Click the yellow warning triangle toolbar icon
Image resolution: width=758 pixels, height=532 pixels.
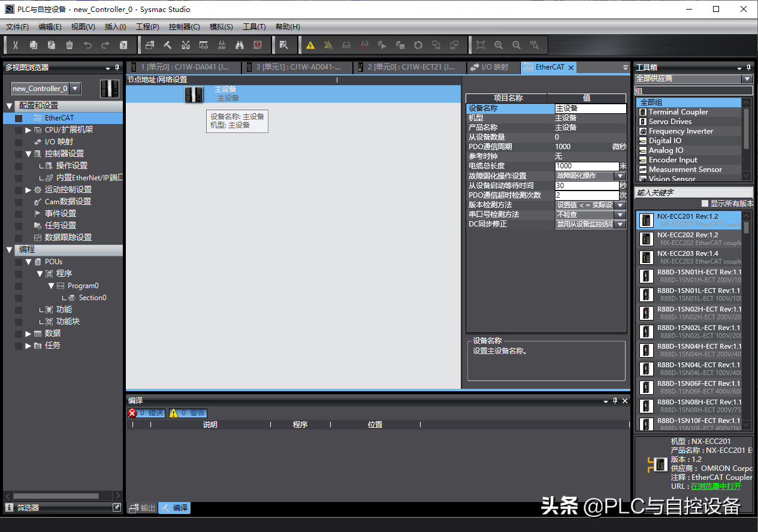pos(310,45)
